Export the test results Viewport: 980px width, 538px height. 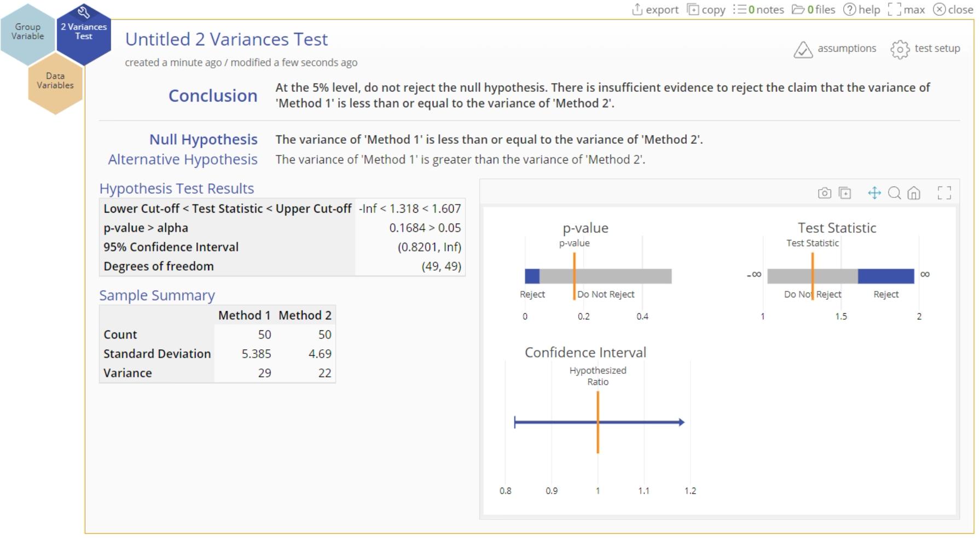(x=655, y=10)
